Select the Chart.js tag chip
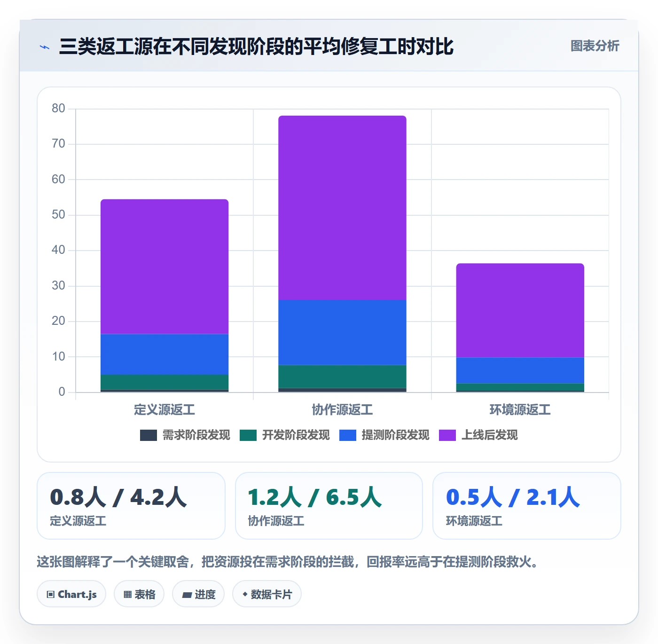Viewport: 658px width, 644px height. (71, 594)
